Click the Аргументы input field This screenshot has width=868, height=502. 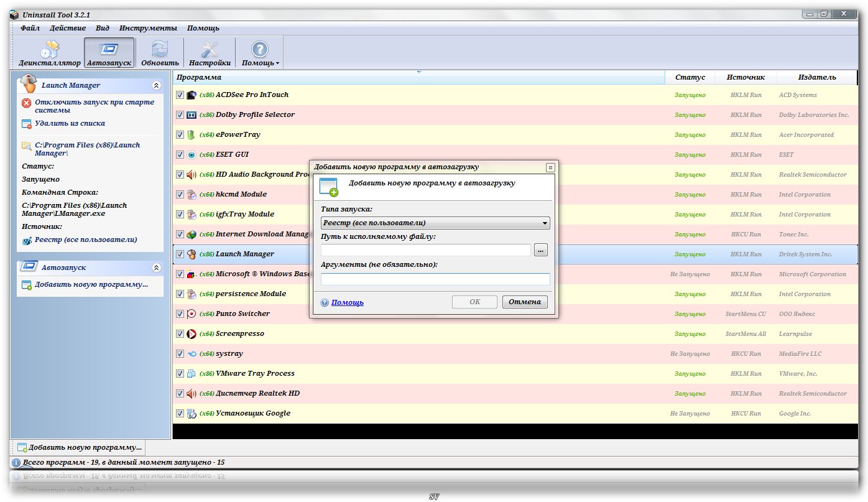coord(435,279)
